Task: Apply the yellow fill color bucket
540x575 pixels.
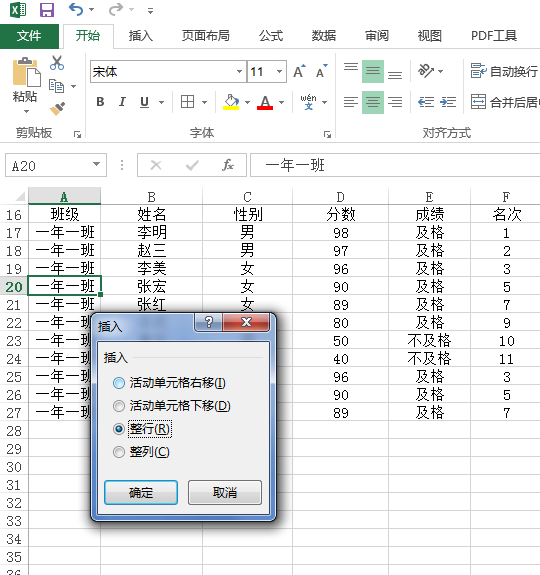Action: click(231, 102)
